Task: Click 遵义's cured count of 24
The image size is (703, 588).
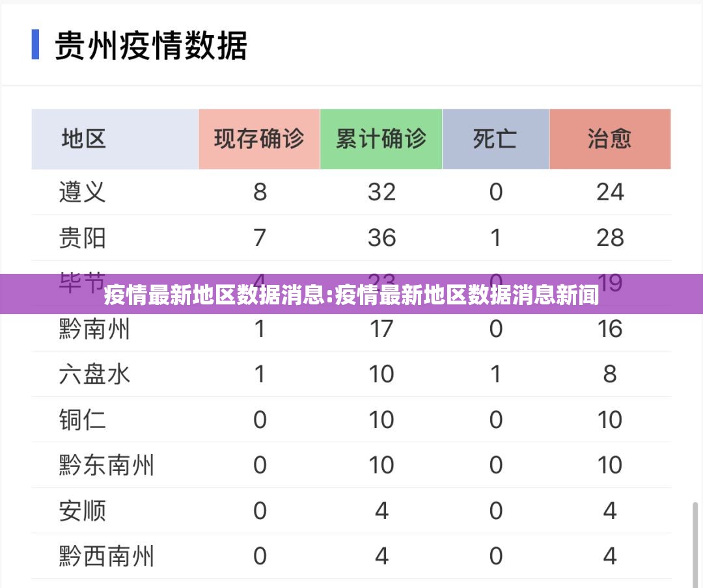Action: click(611, 192)
